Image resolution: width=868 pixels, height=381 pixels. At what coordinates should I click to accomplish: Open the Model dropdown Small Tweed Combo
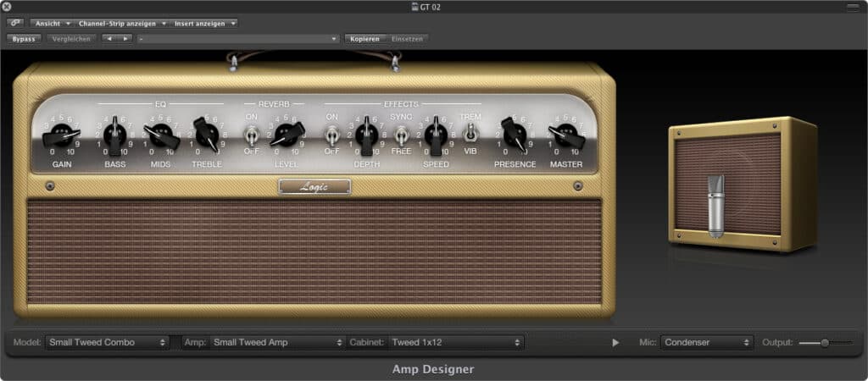click(x=108, y=342)
